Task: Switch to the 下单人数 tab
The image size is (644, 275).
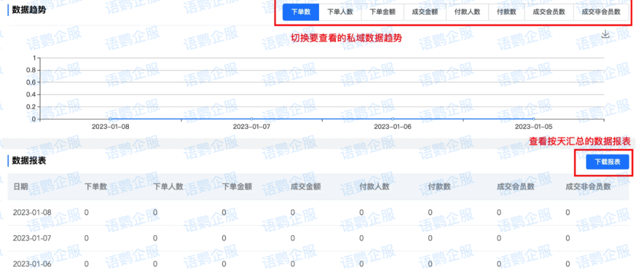Action: click(340, 12)
